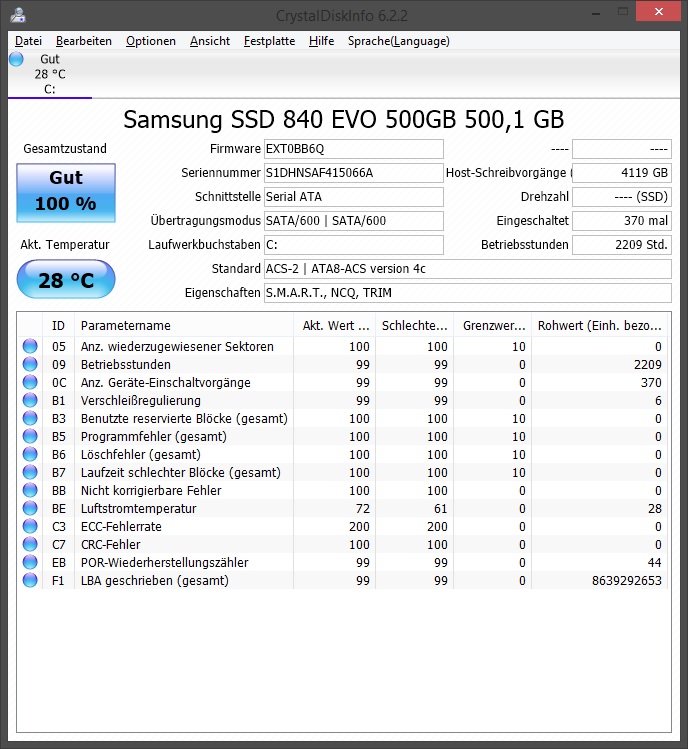This screenshot has height=749, width=688.
Task: Click the 28 °C temperature button
Action: pyautogui.click(x=66, y=279)
